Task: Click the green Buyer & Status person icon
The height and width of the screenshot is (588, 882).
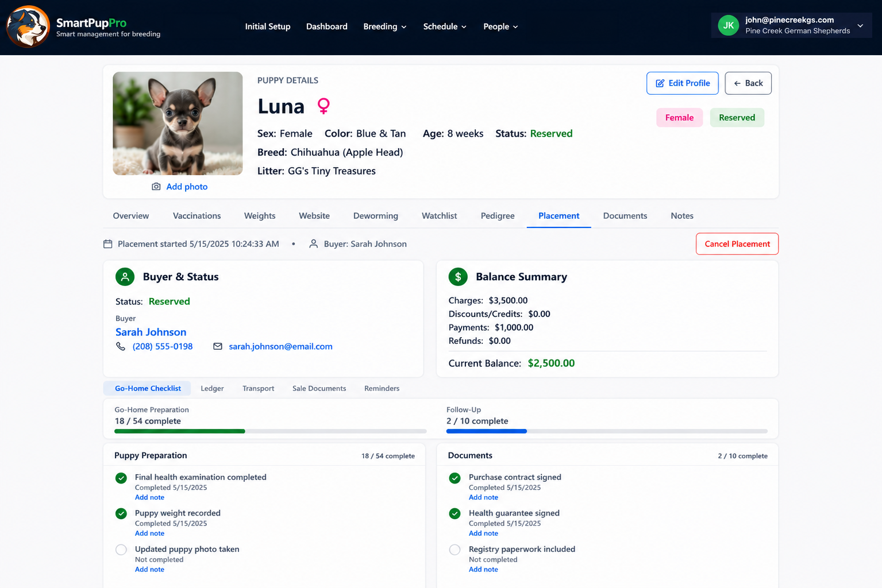Action: point(125,277)
